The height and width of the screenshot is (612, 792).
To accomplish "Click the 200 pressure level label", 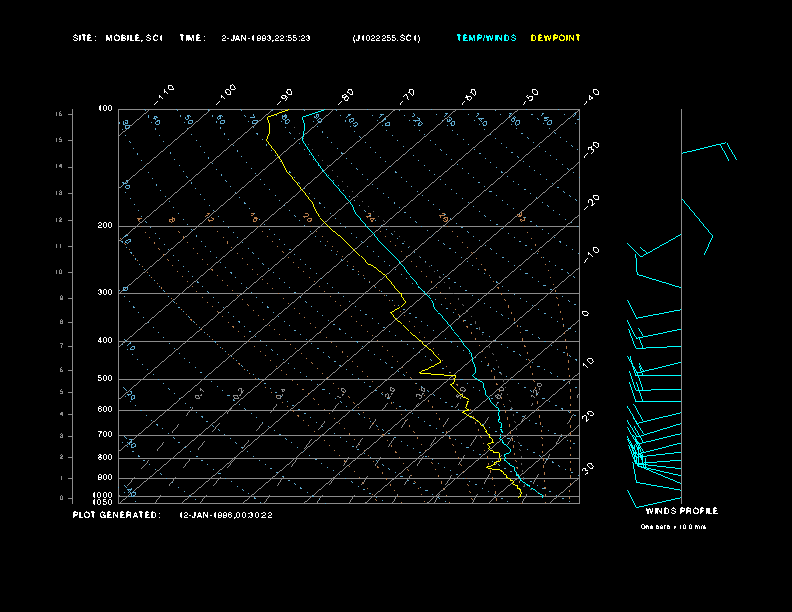I will tap(105, 226).
